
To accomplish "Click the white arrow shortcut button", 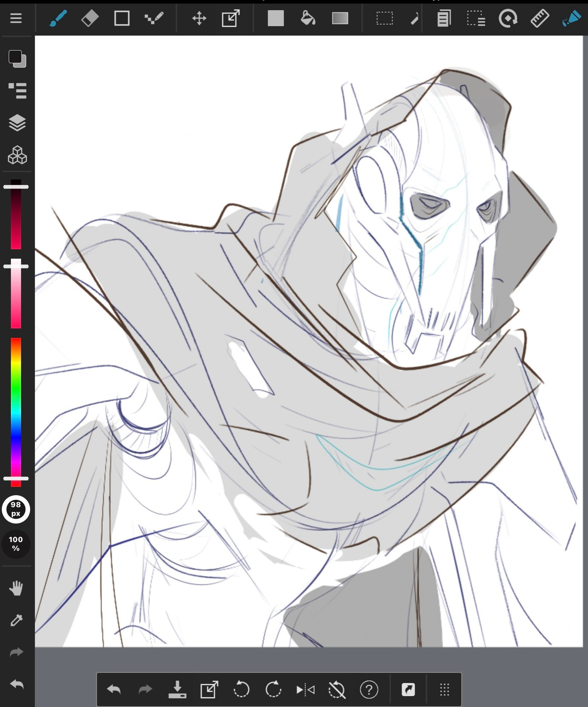I will click(x=408, y=689).
